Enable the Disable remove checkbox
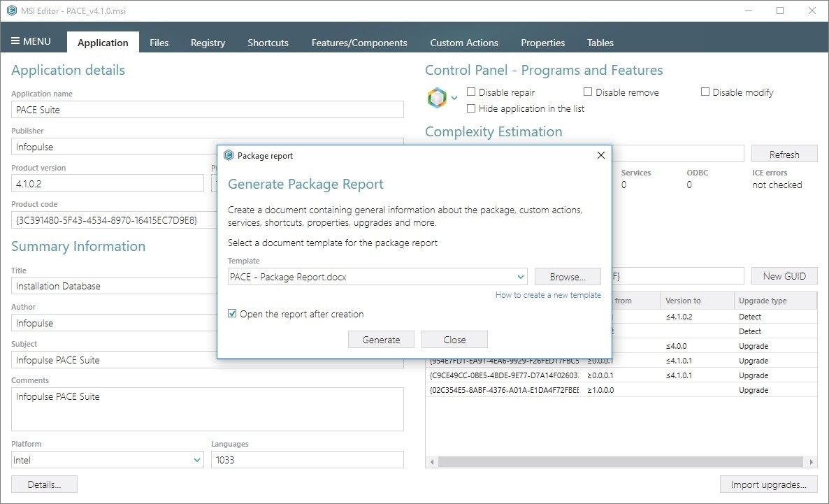 click(588, 92)
